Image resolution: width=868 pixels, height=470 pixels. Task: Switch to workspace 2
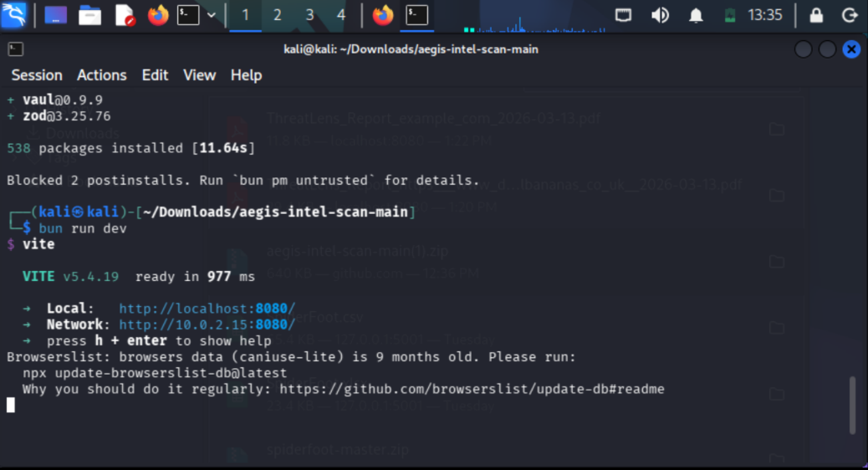(278, 15)
